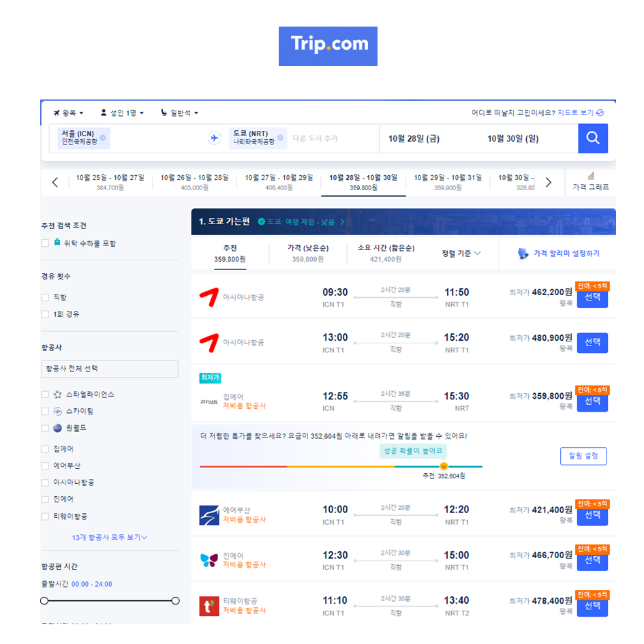Screen dimensions: 644x644
Task: Click Asiana logo on 13:00 flight
Action: 209,343
